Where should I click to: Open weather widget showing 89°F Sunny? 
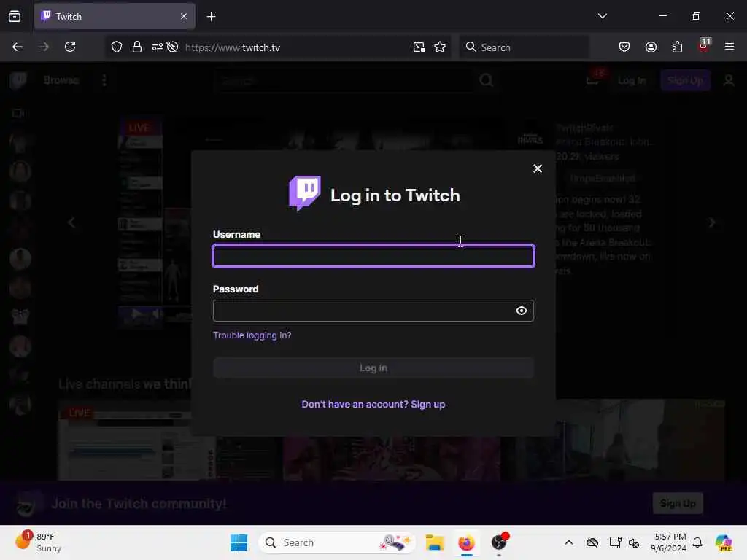(38, 542)
